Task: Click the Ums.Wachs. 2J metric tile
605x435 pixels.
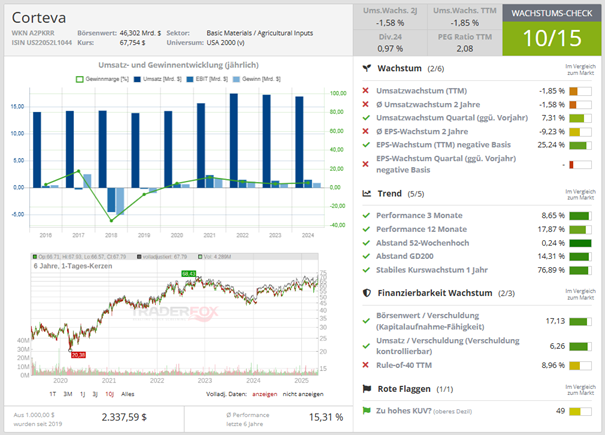Action: [x=390, y=17]
